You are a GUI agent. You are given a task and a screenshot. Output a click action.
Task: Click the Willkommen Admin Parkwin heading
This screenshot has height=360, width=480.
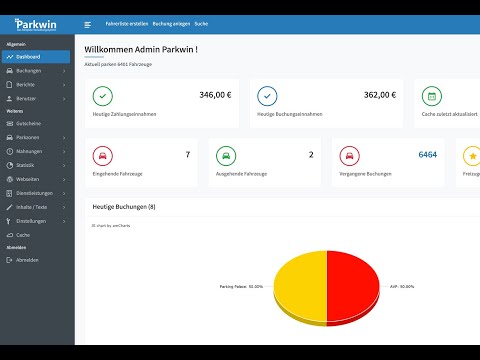(141, 50)
